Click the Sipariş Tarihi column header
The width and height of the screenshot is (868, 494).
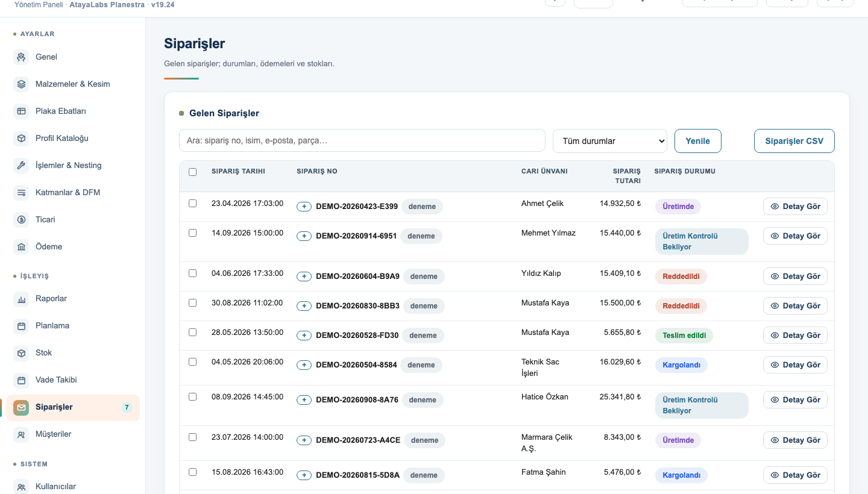pos(238,171)
